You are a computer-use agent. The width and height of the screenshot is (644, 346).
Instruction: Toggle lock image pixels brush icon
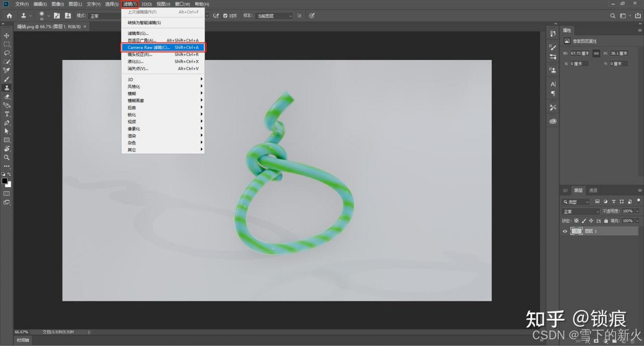point(584,221)
